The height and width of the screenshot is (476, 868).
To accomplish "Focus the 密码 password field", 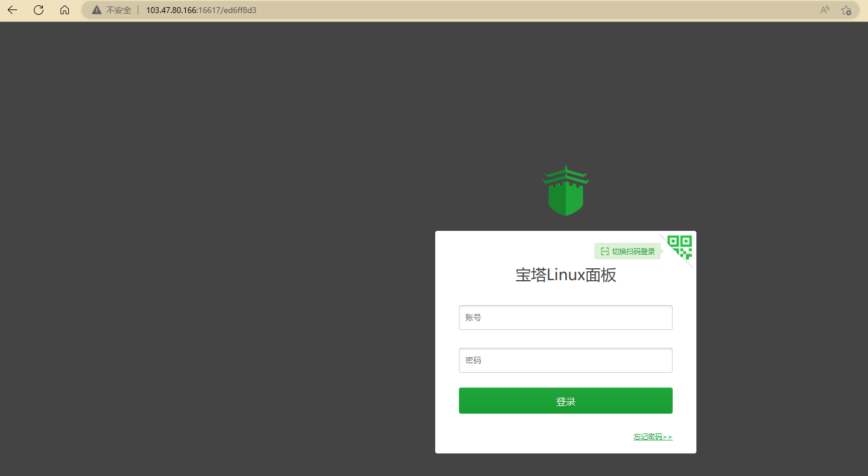I will coord(566,360).
